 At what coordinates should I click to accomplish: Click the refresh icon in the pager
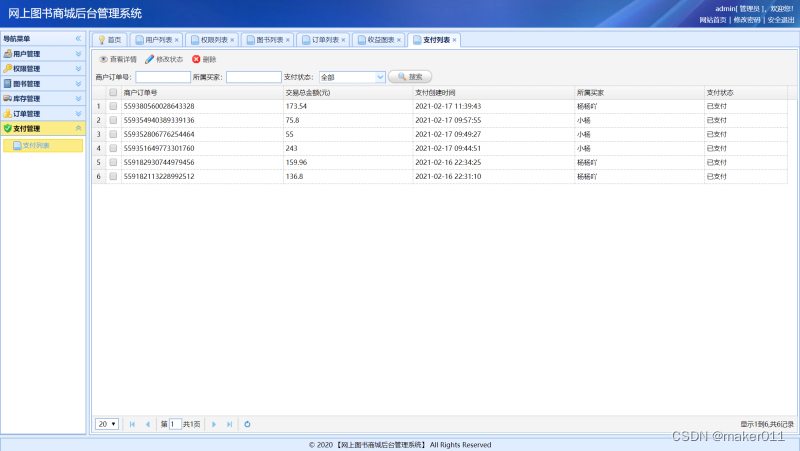(247, 424)
